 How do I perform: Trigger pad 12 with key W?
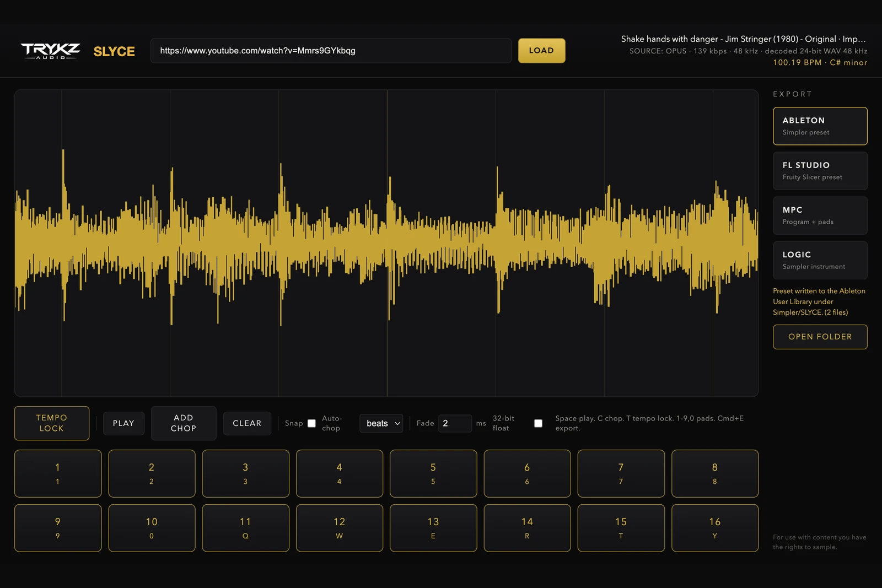(340, 528)
